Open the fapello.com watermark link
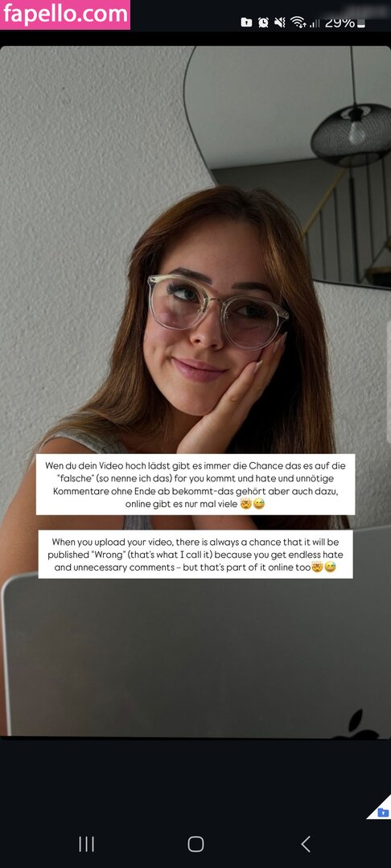This screenshot has width=391, height=868. [x=65, y=14]
